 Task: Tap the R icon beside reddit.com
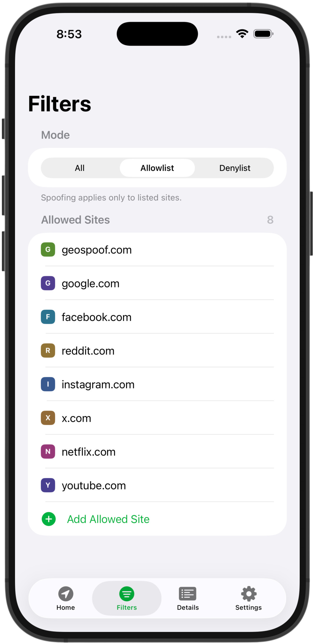48,350
